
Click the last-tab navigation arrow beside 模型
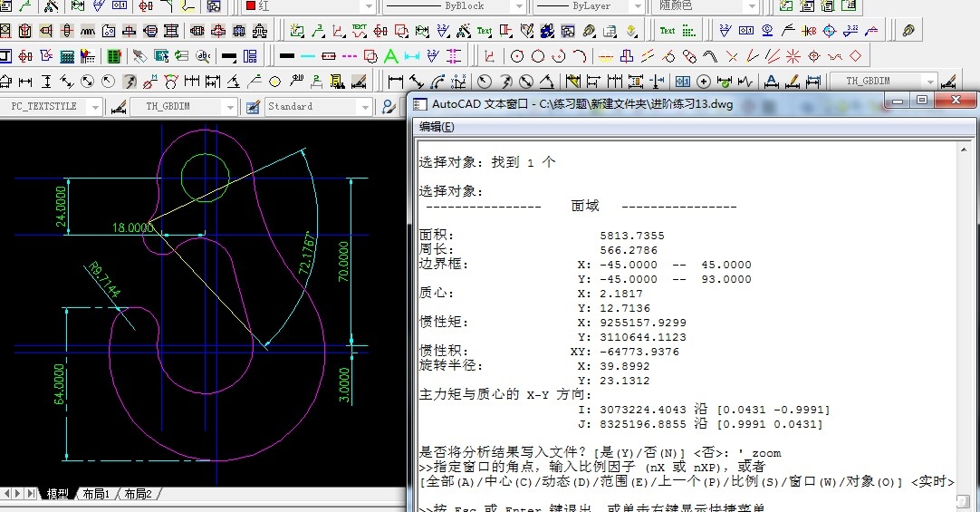click(x=31, y=494)
